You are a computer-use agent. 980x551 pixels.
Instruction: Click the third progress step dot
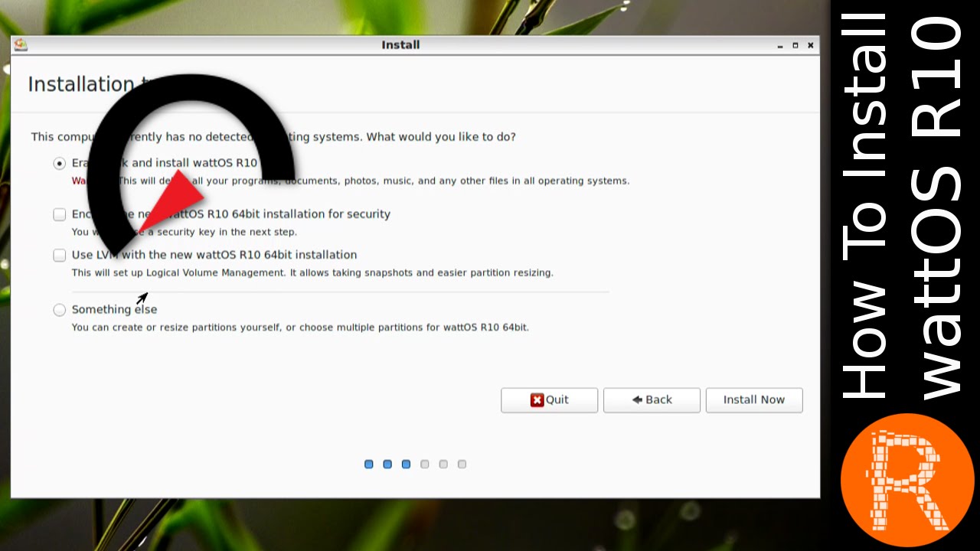(x=406, y=465)
